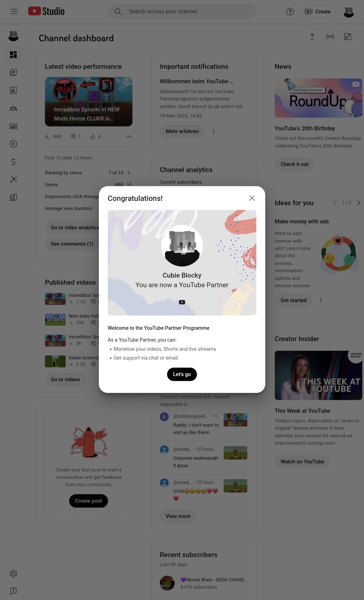Open the Subtitles sidebar icon
The image size is (364, 600).
13,126
